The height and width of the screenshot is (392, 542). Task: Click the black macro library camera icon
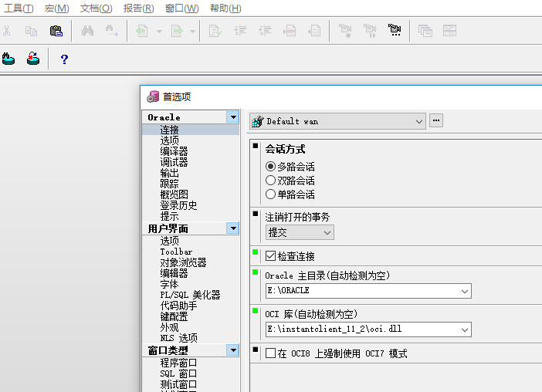tap(394, 30)
